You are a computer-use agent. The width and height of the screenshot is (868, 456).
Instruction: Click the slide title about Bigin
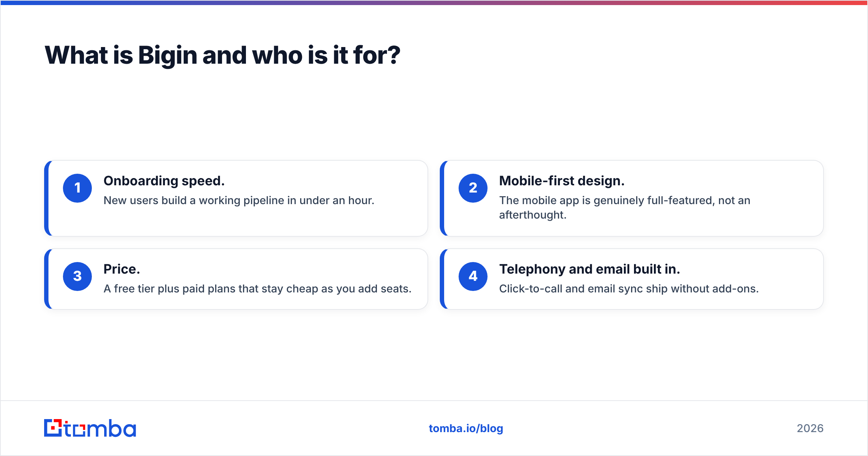pos(222,55)
